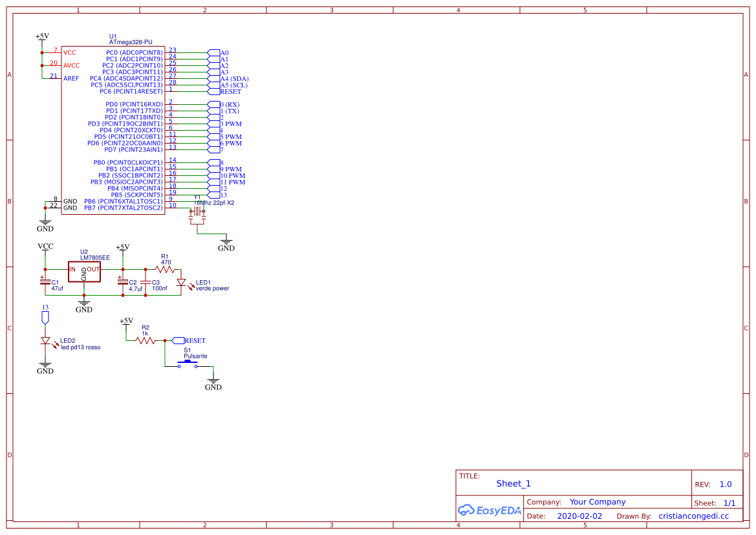This screenshot has width=756, height=535.
Task: Click the REV 1.0 field in title block
Action: click(725, 483)
